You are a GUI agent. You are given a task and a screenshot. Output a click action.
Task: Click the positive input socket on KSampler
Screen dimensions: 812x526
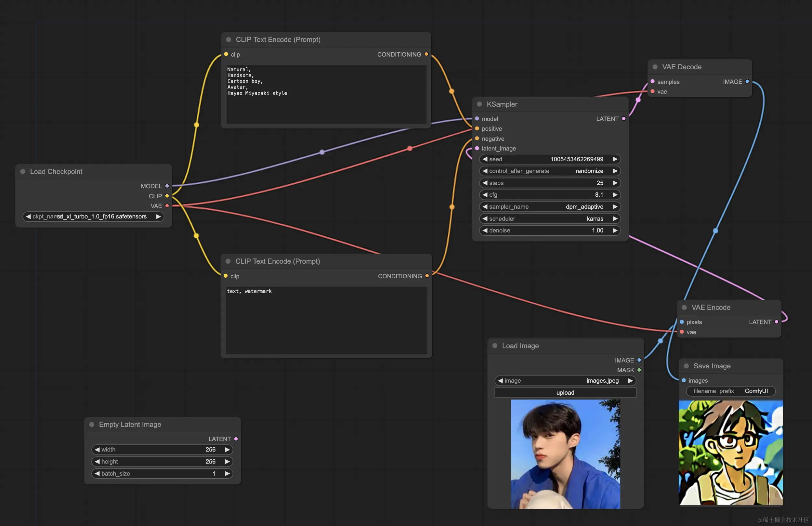click(477, 129)
